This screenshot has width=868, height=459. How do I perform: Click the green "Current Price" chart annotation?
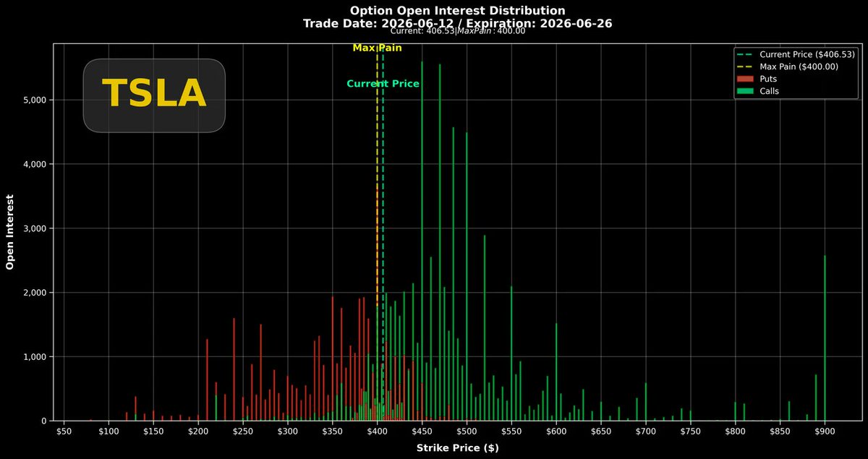point(383,84)
